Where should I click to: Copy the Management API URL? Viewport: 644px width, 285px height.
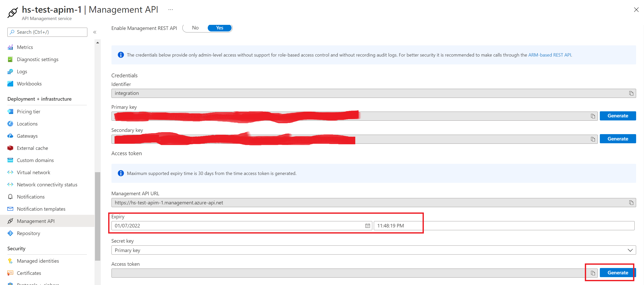pyautogui.click(x=631, y=203)
